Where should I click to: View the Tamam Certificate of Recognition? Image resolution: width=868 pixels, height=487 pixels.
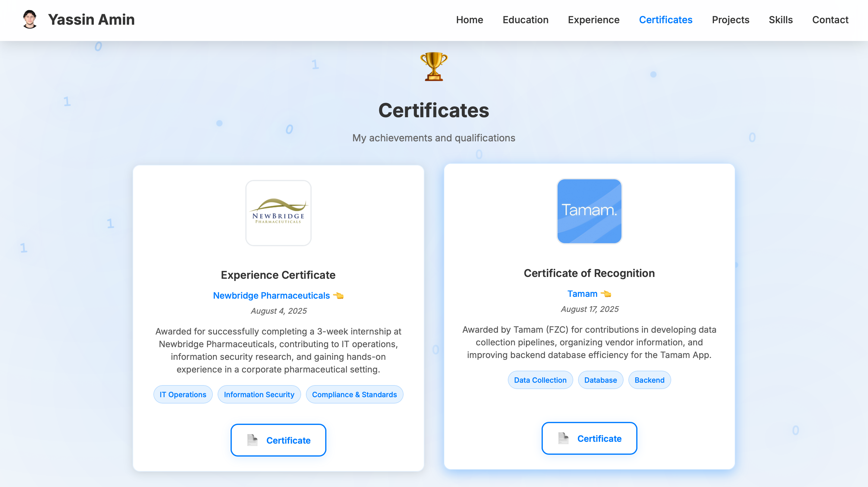[589, 438]
